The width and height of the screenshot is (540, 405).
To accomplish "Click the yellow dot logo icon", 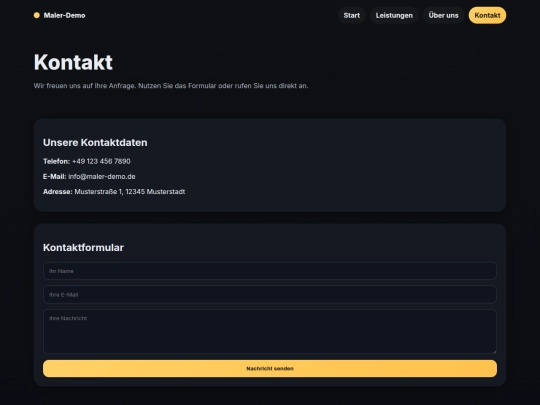I will pyautogui.click(x=37, y=15).
